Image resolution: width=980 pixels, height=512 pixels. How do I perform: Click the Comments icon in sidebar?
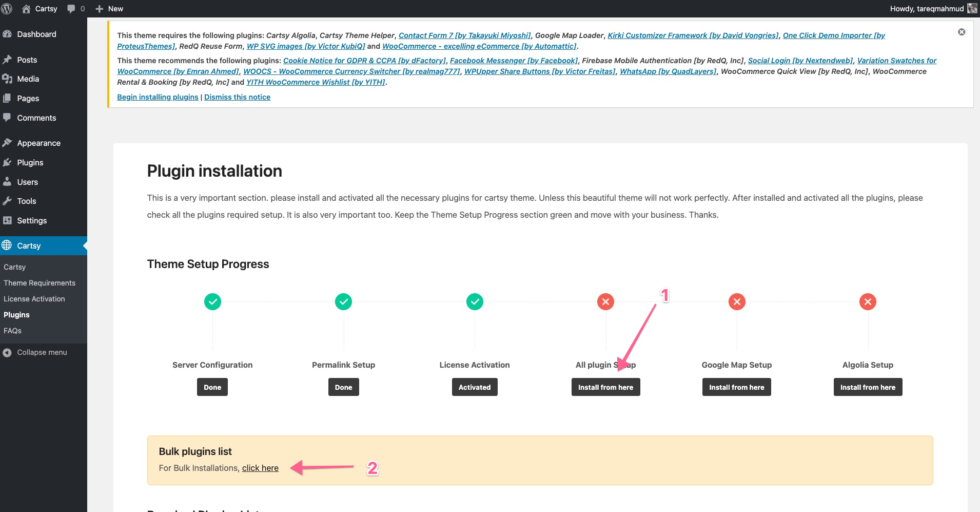(7, 118)
